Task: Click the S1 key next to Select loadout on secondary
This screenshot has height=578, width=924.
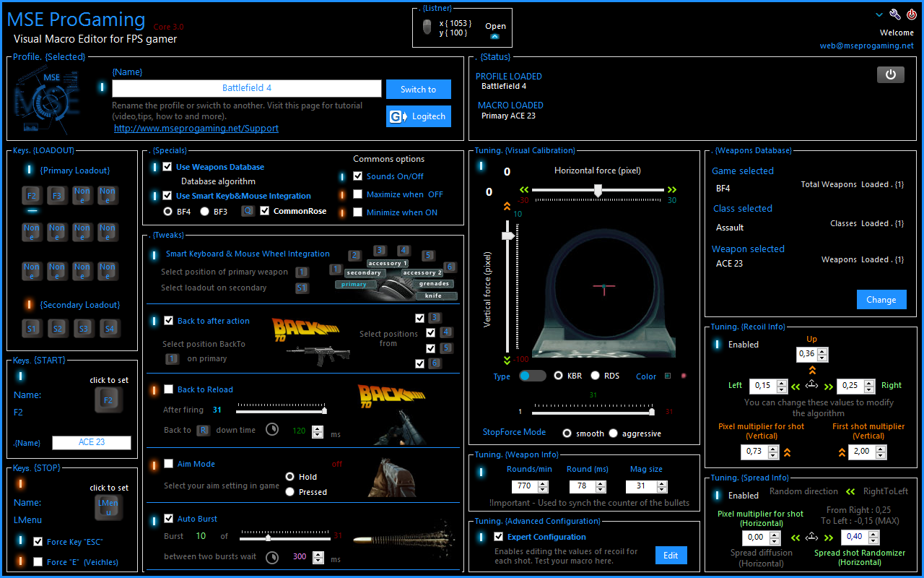Action: (x=302, y=288)
